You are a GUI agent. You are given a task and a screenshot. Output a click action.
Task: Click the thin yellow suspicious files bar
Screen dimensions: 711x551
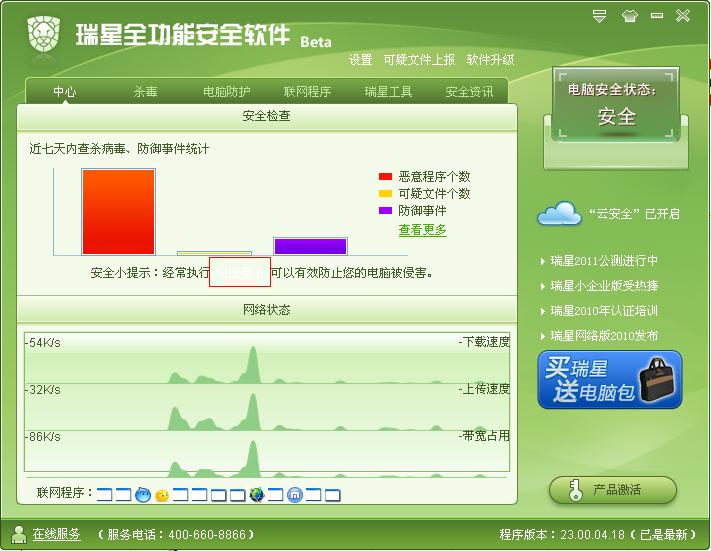[214, 253]
